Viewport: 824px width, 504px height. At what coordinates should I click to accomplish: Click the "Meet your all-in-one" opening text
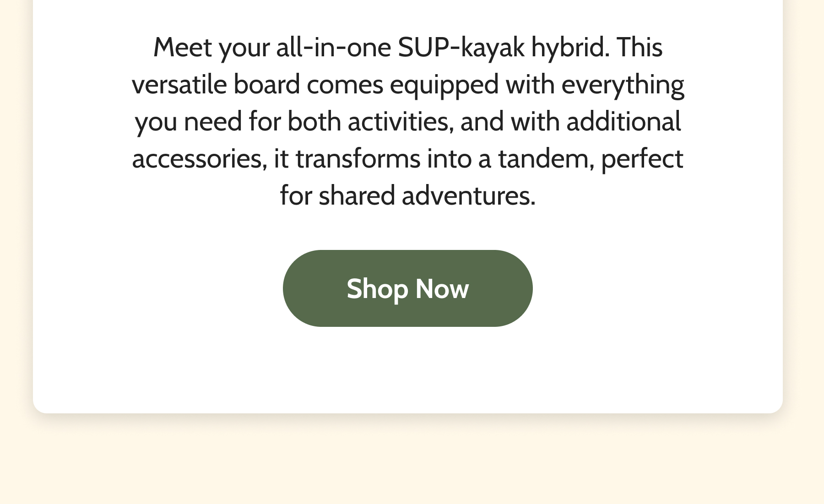272,47
